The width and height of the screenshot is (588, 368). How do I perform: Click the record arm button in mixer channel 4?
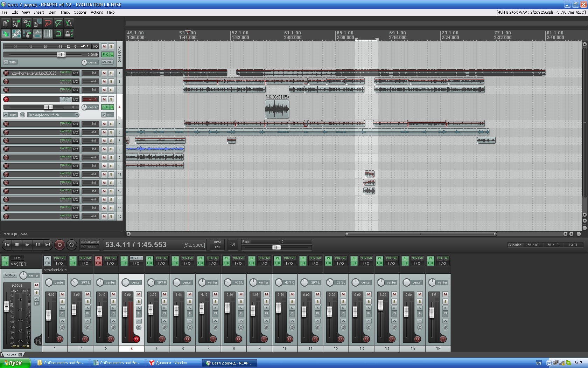tap(136, 339)
